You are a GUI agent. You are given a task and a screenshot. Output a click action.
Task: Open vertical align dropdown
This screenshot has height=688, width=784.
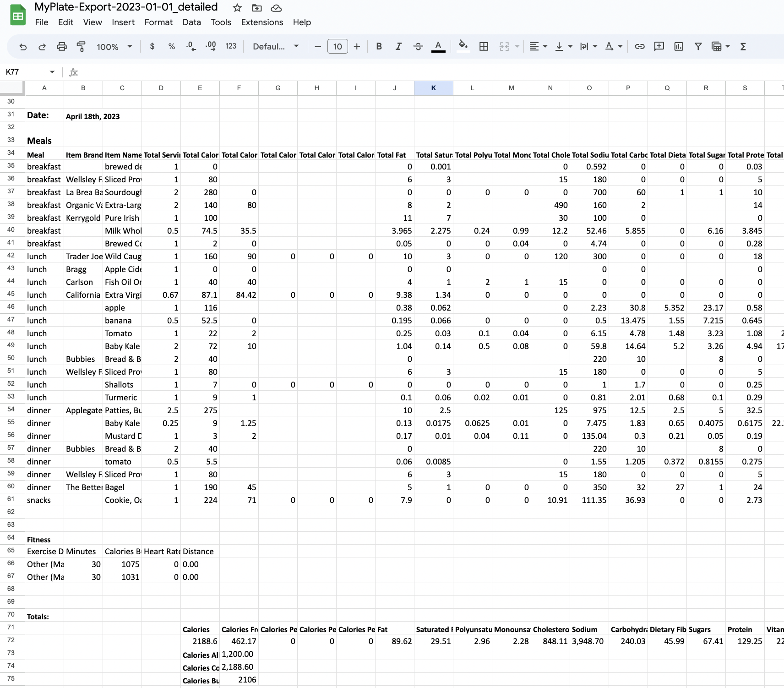[x=564, y=46]
